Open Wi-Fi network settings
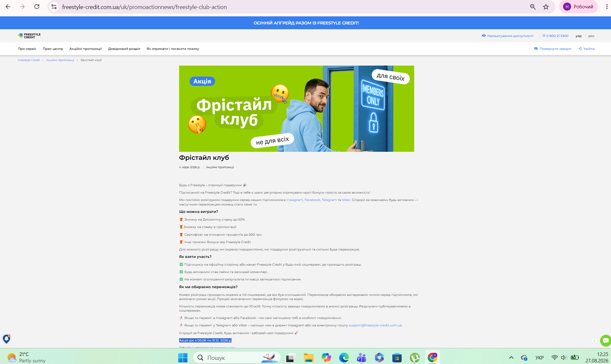This screenshot has width=611, height=364. click(x=555, y=358)
